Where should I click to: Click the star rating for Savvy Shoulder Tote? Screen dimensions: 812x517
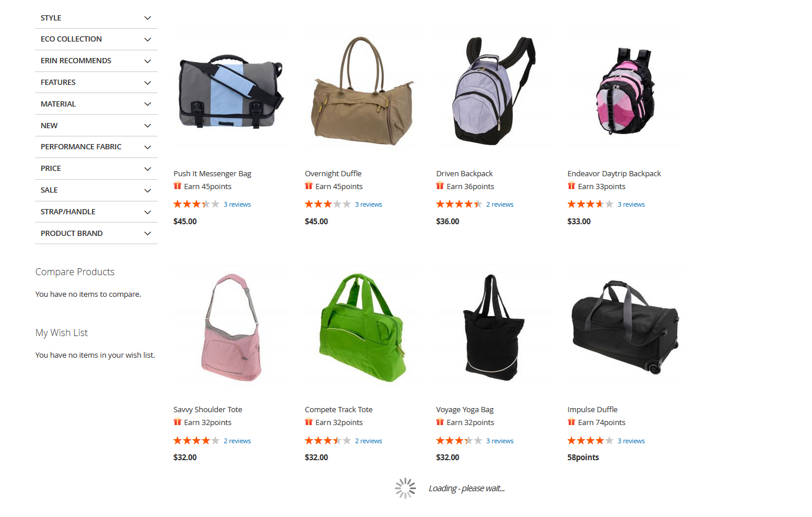196,440
